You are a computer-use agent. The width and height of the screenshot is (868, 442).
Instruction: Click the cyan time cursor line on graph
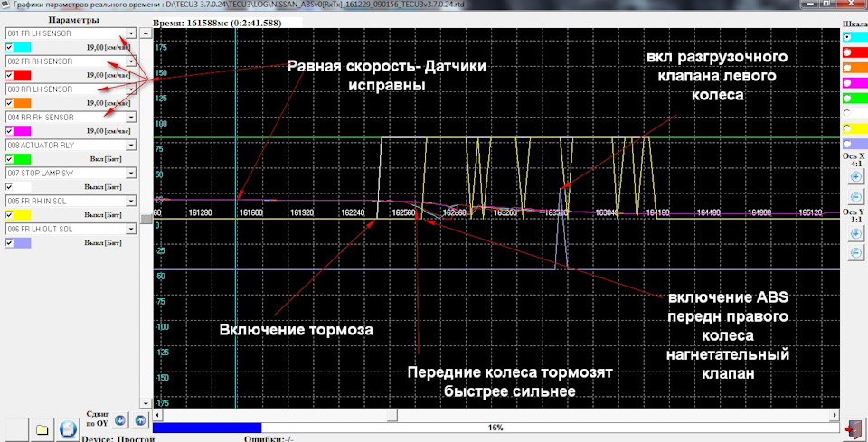pyautogui.click(x=236, y=219)
